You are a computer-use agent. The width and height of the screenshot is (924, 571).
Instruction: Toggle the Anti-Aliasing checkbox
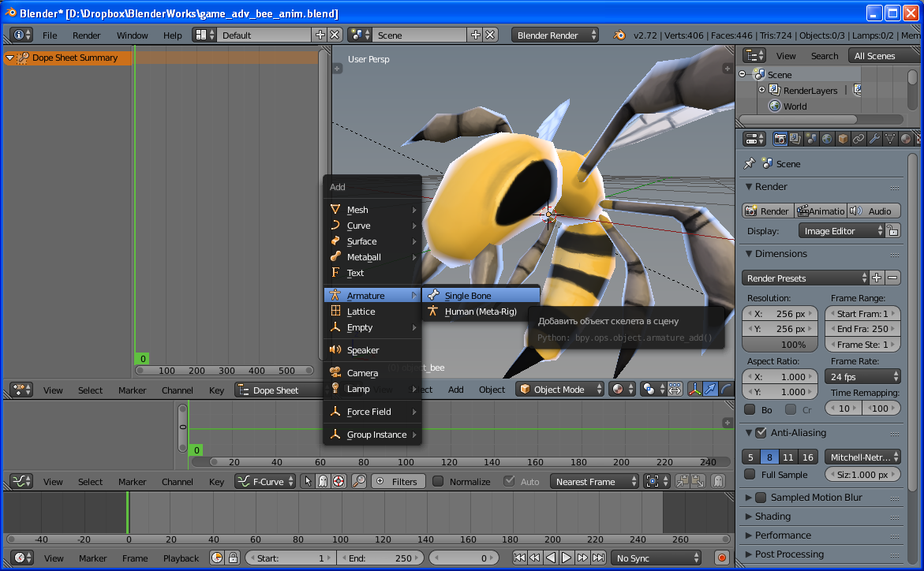[761, 432]
